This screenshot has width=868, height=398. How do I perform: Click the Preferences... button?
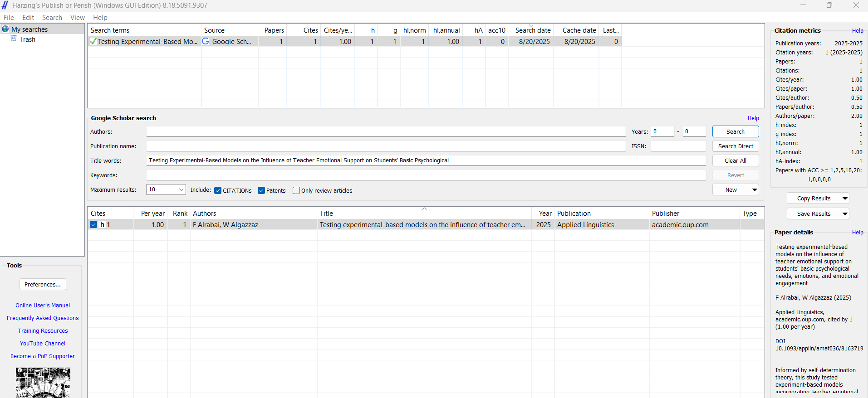pos(43,284)
